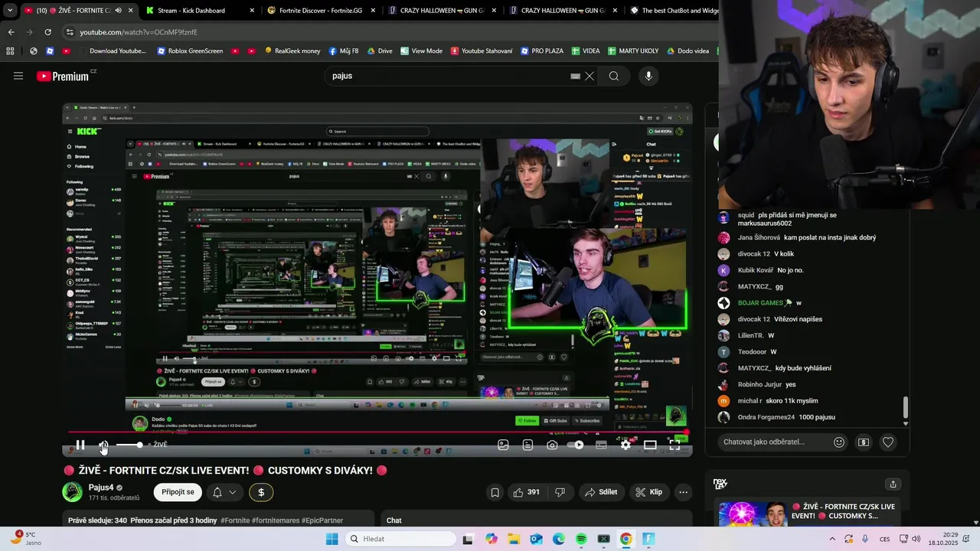The width and height of the screenshot is (980, 551).
Task: Reload the page with the refresh button
Action: pyautogui.click(x=48, y=32)
